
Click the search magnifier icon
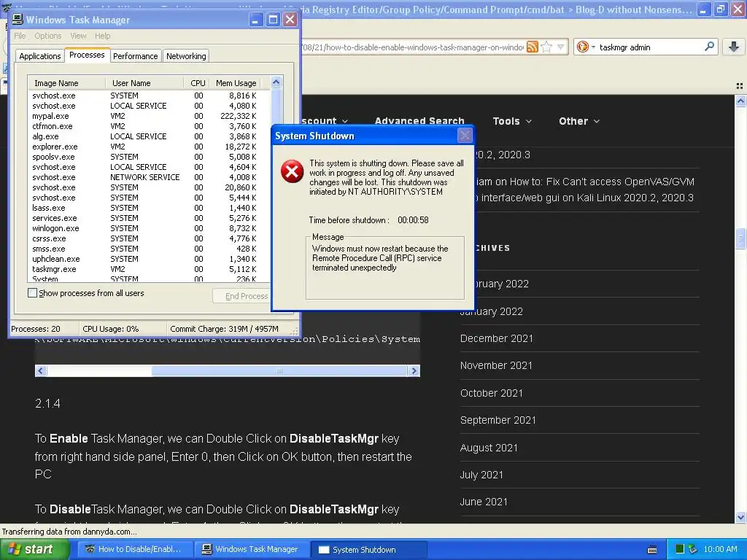pos(709,47)
